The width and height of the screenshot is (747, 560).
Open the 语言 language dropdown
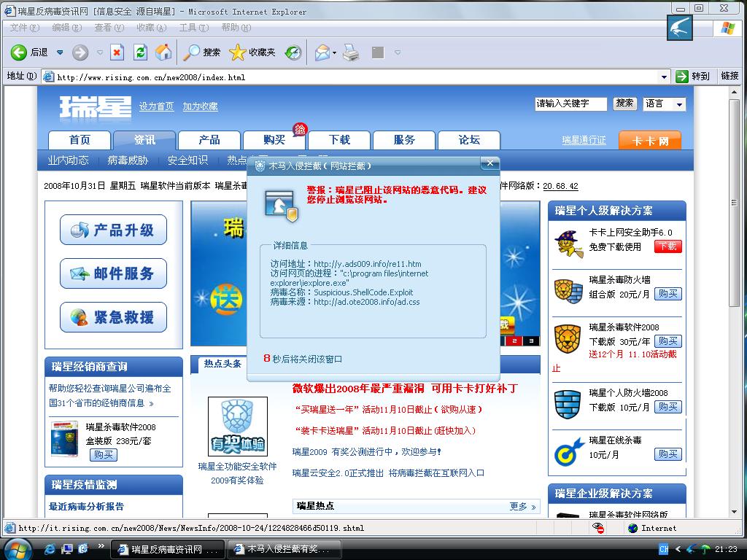[x=665, y=104]
